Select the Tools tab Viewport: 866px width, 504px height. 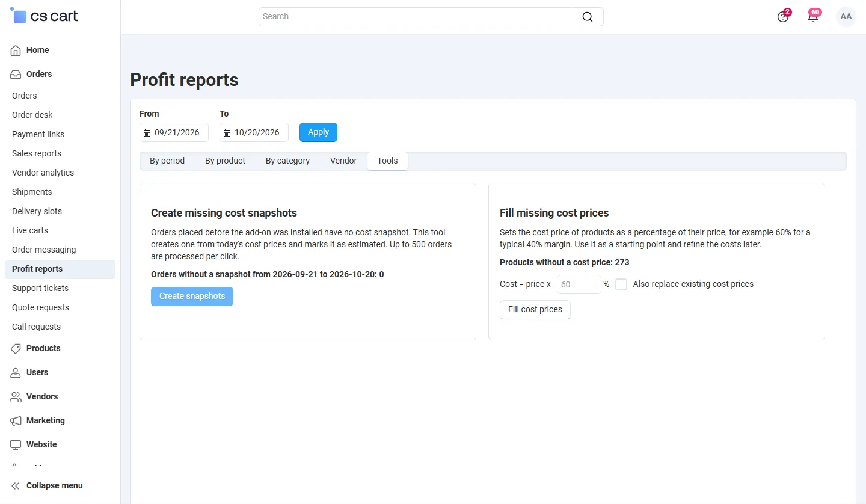(x=387, y=161)
